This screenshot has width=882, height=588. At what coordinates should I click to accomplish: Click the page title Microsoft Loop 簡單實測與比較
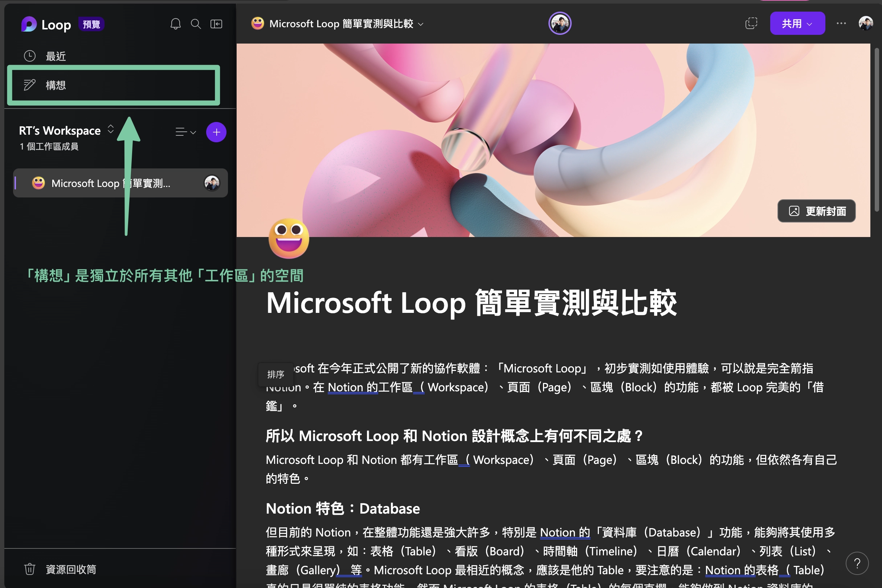(471, 303)
